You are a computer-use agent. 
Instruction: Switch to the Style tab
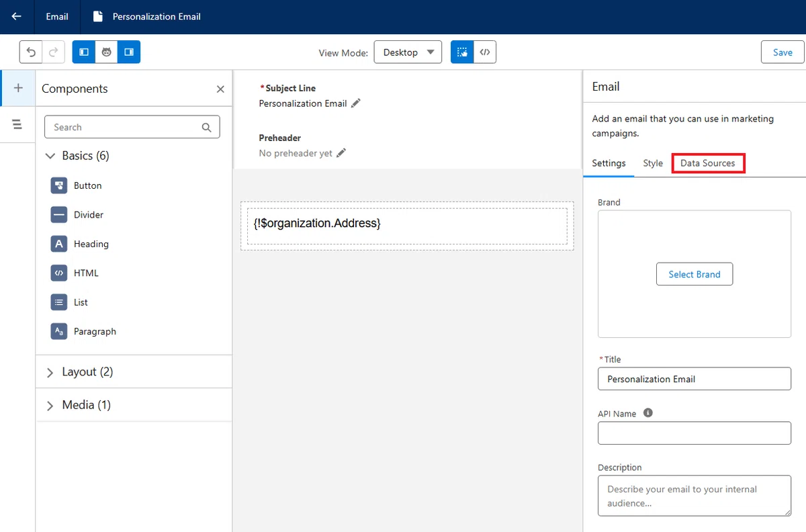tap(653, 163)
